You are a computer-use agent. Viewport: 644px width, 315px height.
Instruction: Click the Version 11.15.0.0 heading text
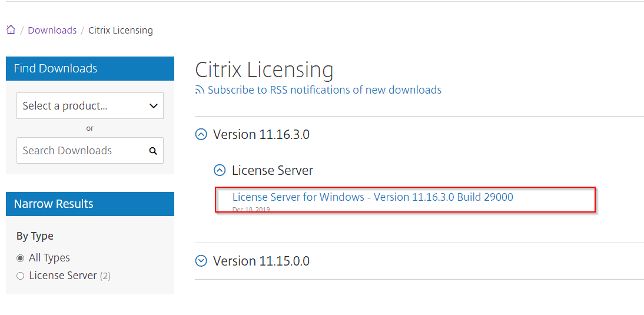tap(261, 261)
